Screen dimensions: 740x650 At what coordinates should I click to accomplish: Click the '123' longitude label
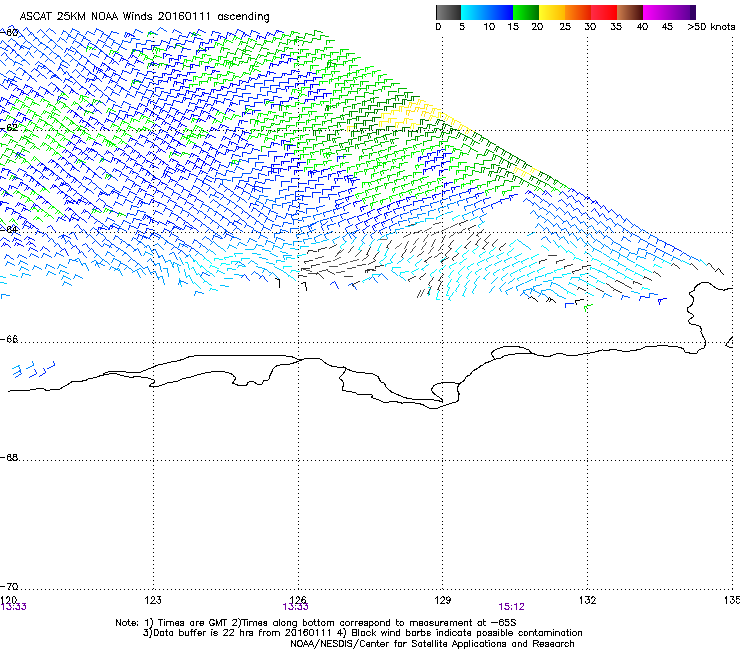pos(153,600)
